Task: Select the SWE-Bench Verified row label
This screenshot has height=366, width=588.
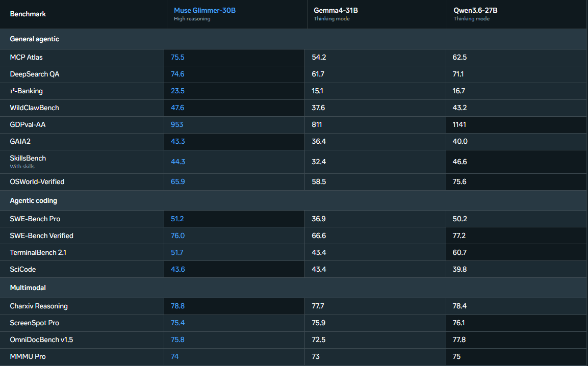Action: (x=42, y=236)
